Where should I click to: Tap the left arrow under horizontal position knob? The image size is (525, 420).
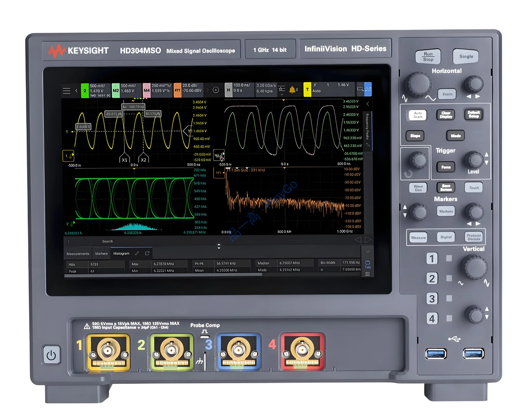pos(469,97)
